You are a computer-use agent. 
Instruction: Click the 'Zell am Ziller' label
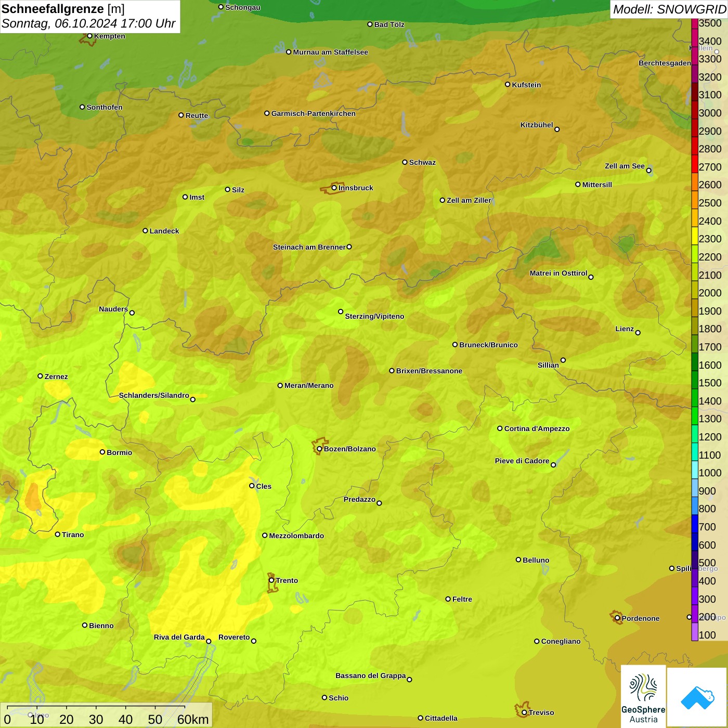pyautogui.click(x=469, y=200)
